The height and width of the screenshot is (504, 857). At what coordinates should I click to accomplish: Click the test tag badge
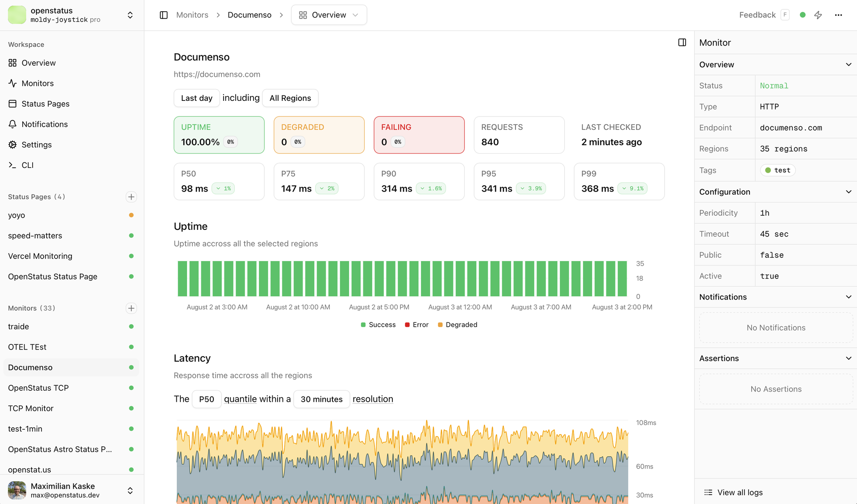pyautogui.click(x=778, y=170)
